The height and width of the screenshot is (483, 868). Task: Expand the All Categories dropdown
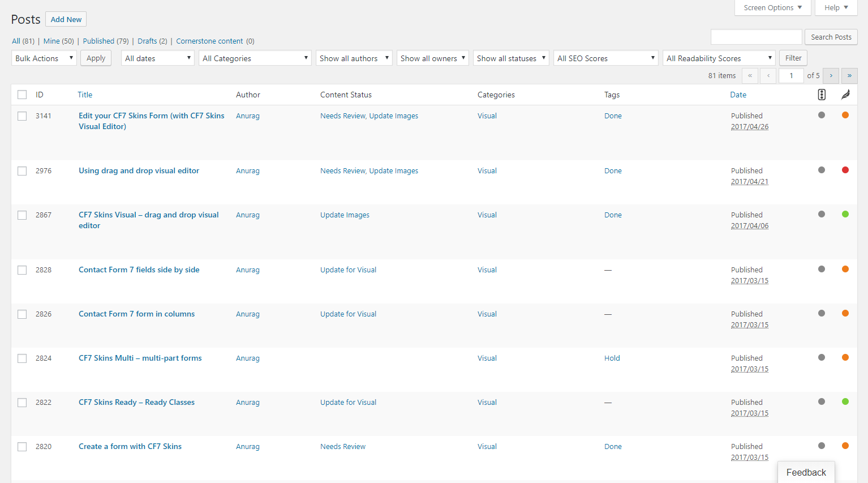tap(255, 58)
